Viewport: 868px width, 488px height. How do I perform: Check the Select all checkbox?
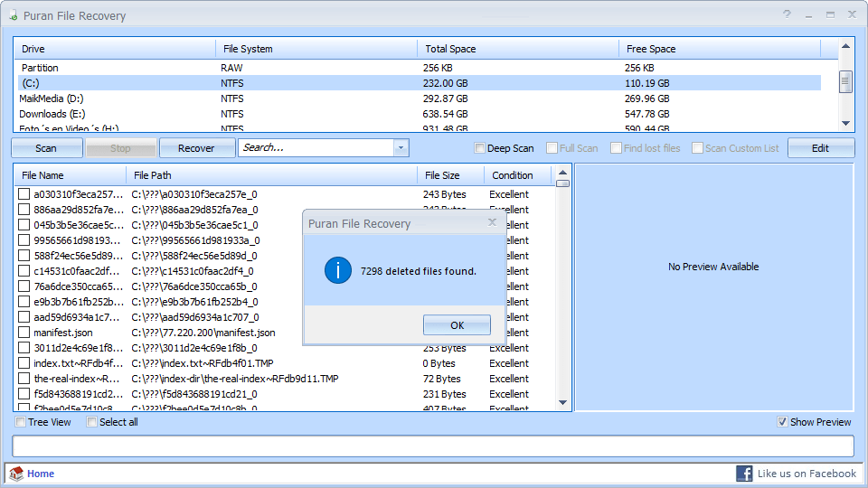[92, 422]
